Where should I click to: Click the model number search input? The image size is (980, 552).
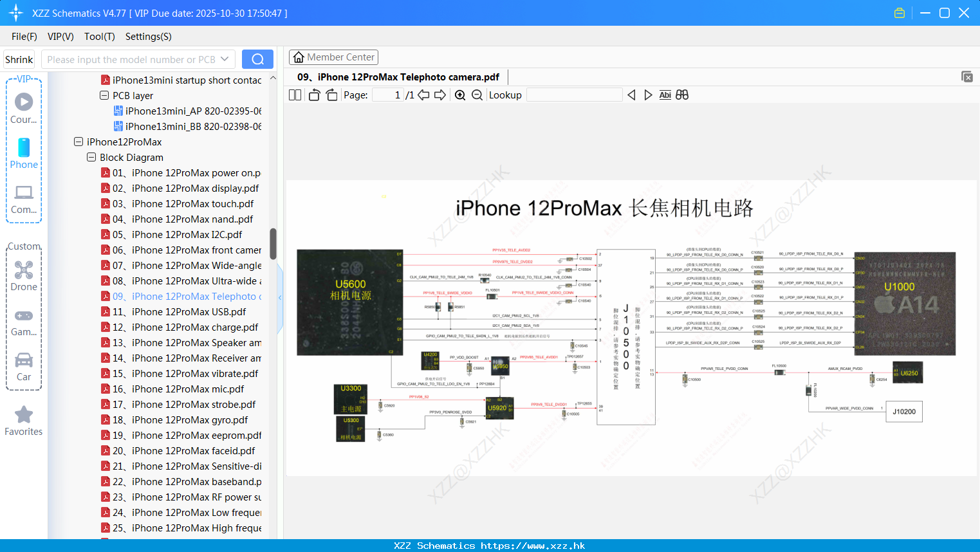pyautogui.click(x=131, y=59)
